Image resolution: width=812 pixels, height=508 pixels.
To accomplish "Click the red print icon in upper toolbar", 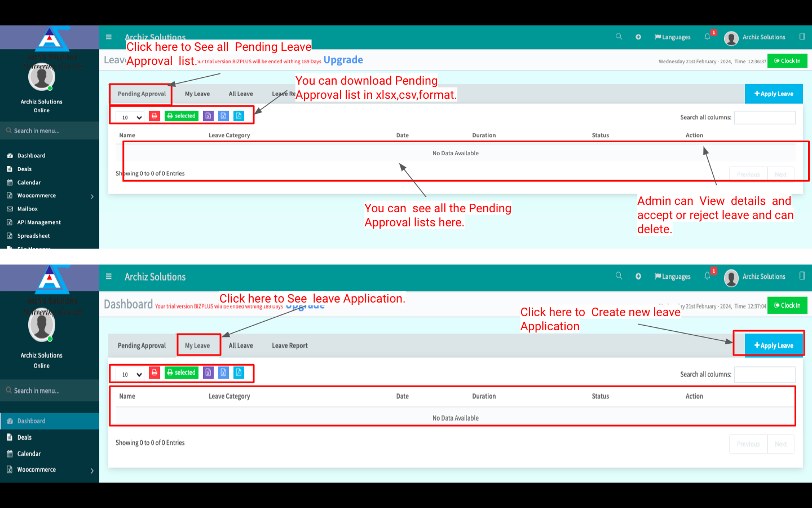I will point(154,116).
